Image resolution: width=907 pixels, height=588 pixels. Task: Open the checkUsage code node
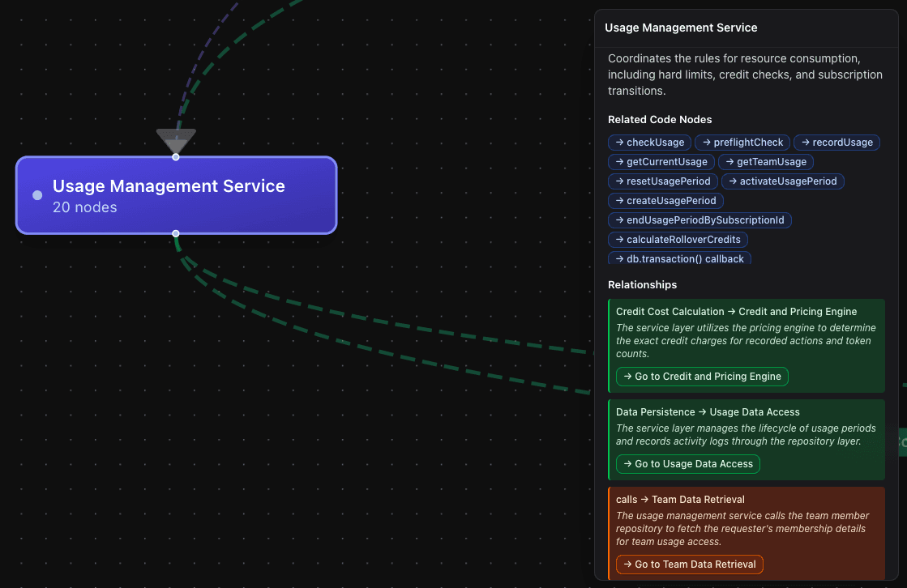[x=650, y=143]
